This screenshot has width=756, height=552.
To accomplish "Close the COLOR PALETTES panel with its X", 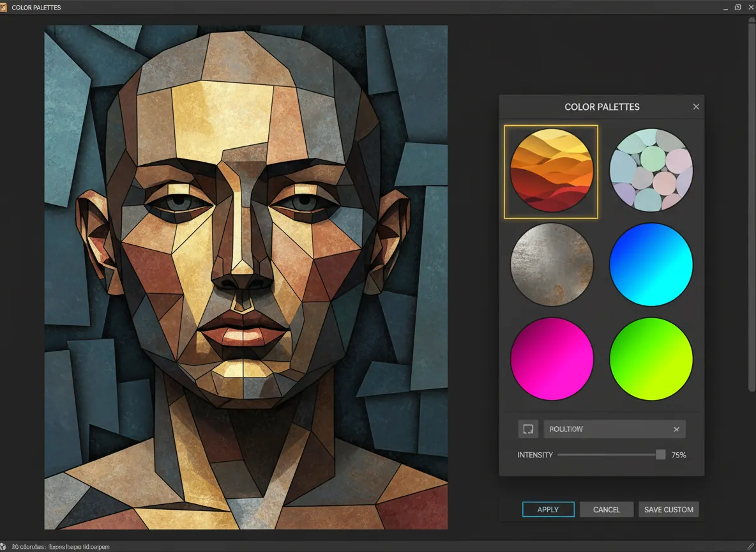I will (695, 106).
